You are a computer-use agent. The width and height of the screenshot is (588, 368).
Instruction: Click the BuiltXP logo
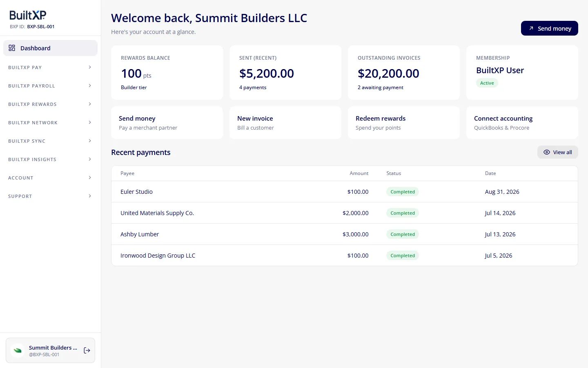[x=28, y=15]
